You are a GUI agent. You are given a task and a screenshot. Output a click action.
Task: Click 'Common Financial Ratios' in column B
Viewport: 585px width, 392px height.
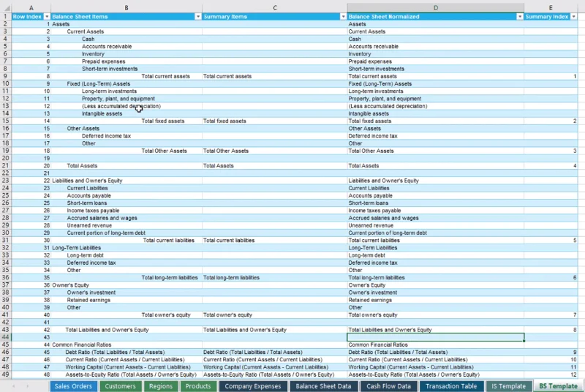(x=82, y=344)
